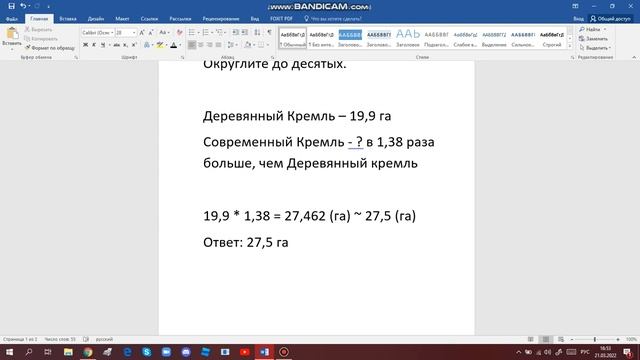
Task: Expand the styles gallery
Action: coord(570,46)
